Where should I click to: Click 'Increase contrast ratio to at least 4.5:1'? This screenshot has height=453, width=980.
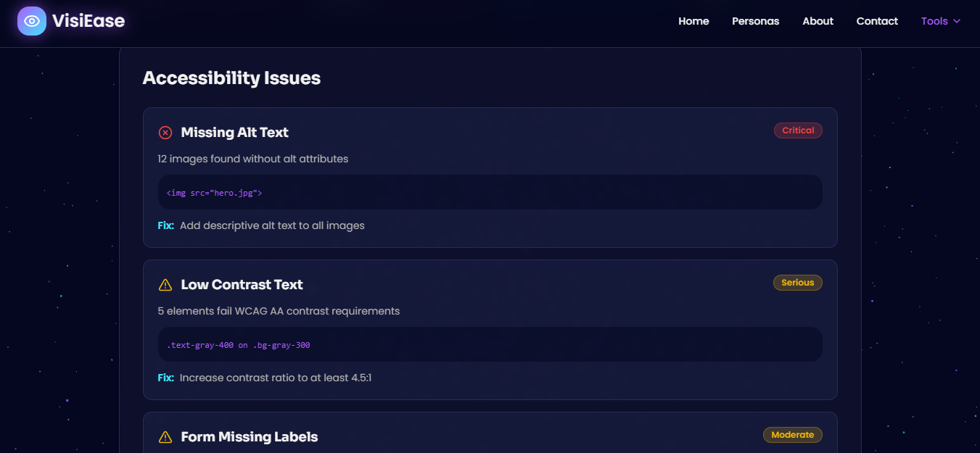[x=276, y=378]
